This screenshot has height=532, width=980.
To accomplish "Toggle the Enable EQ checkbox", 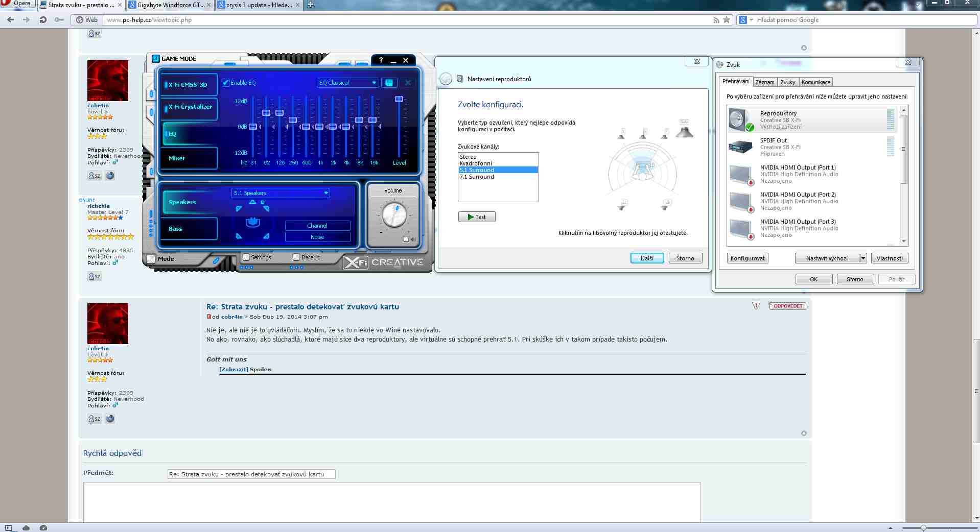I will coord(225,83).
